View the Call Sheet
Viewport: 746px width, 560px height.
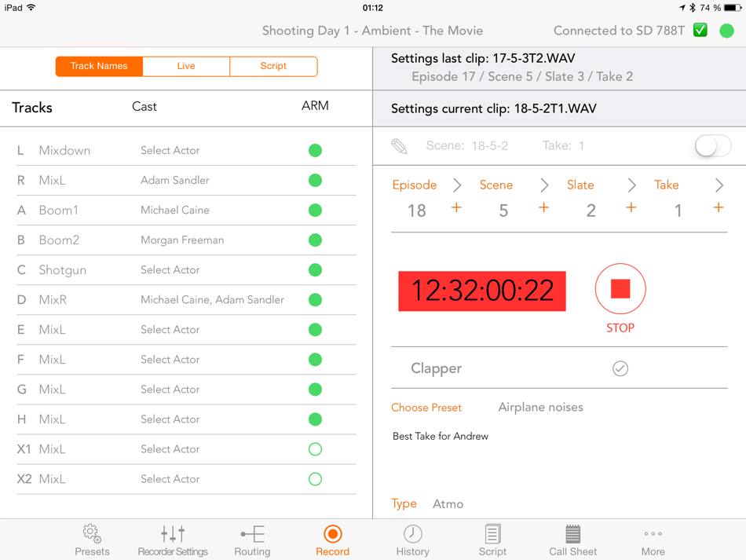tap(572, 540)
